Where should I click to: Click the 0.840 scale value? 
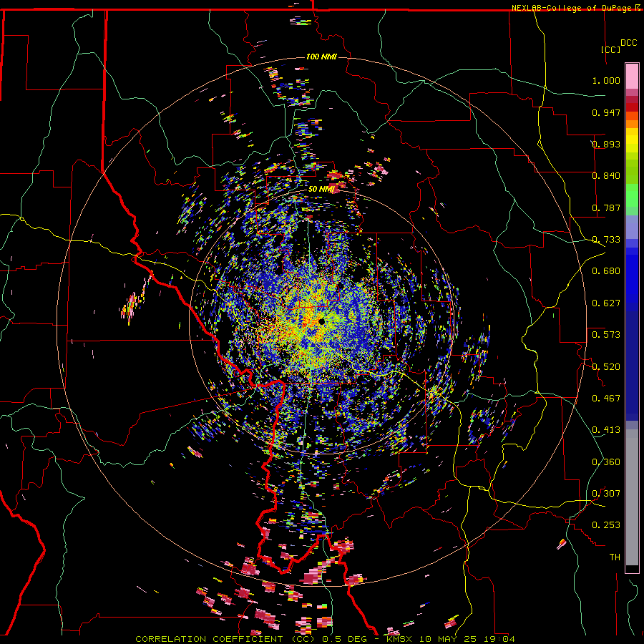coord(606,176)
